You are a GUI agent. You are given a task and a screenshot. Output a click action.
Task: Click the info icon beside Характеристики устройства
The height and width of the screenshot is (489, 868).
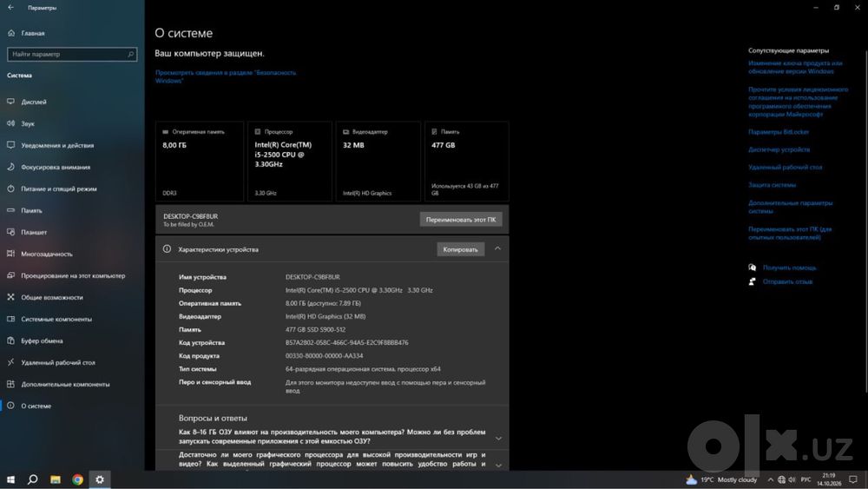coord(167,249)
